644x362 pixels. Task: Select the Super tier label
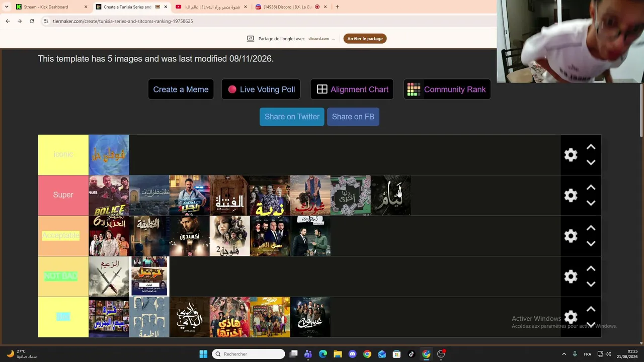63,195
